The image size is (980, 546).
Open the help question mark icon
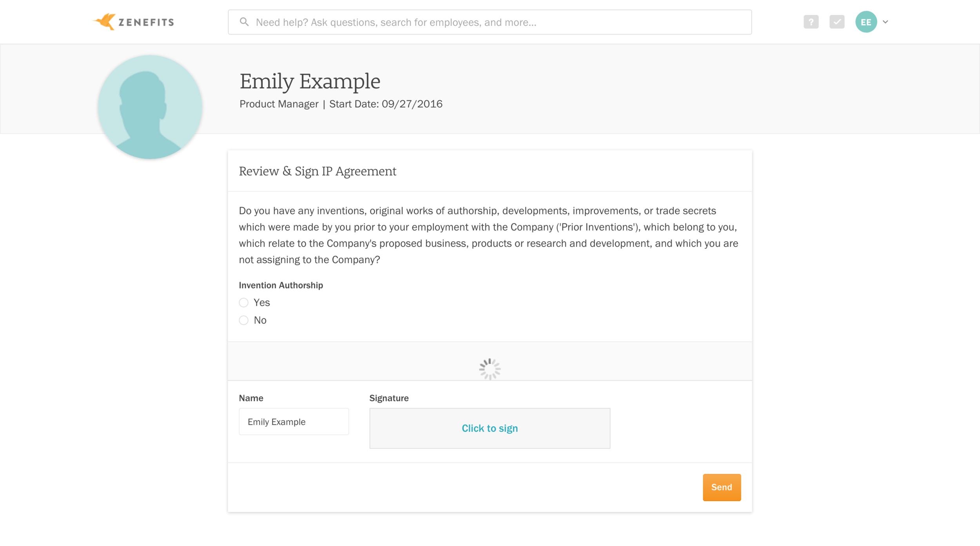coord(811,22)
